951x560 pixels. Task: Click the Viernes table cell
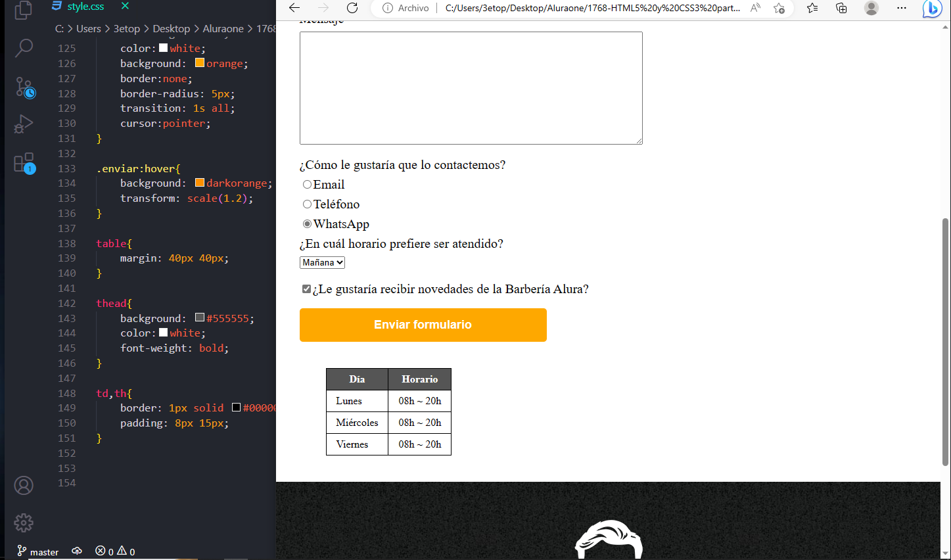(x=357, y=444)
